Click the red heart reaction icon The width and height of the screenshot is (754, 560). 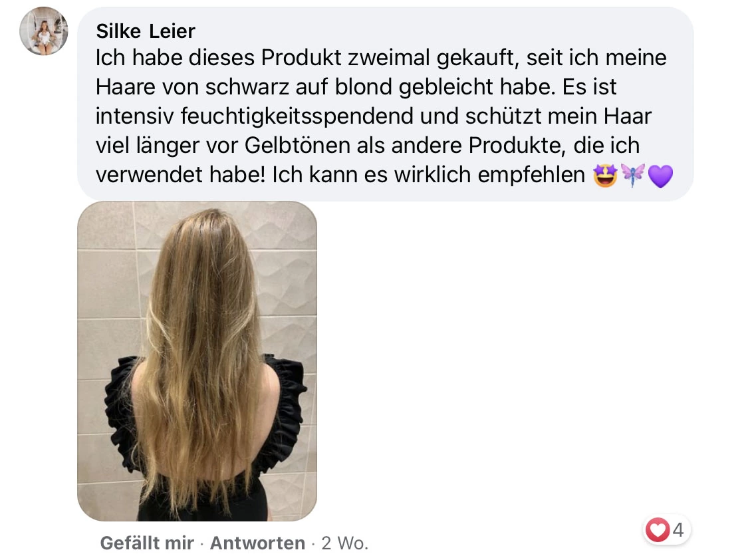tap(658, 529)
